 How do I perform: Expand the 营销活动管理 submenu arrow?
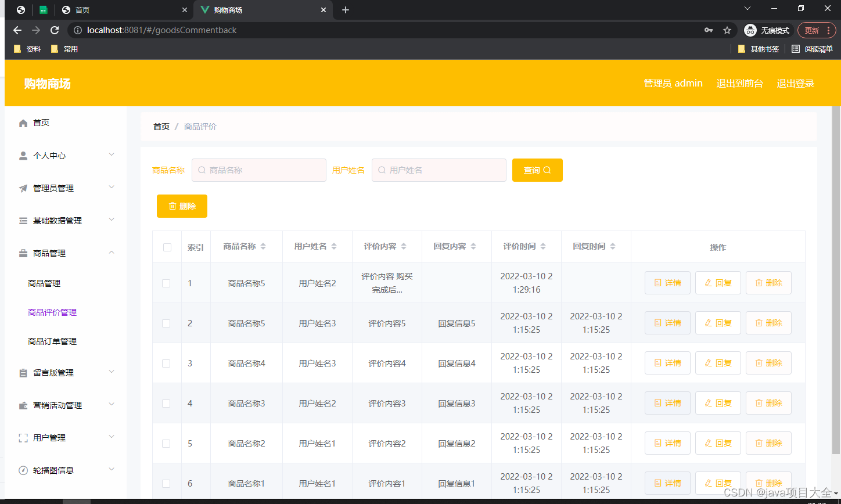[x=112, y=404]
